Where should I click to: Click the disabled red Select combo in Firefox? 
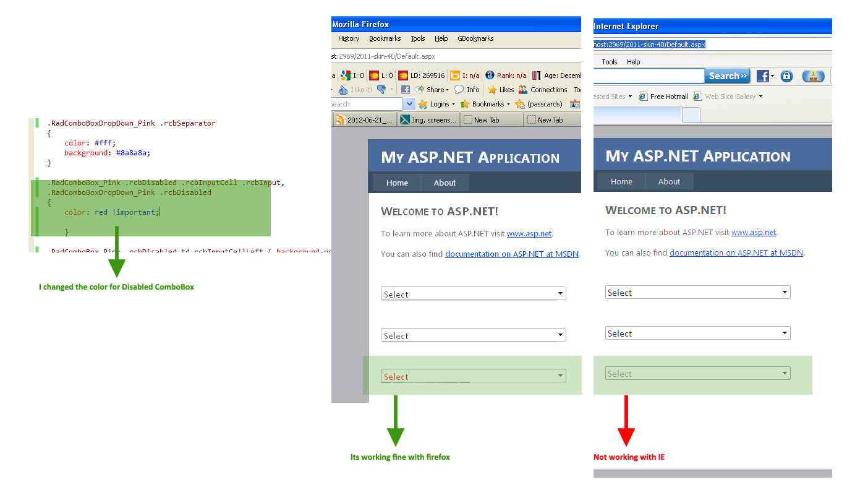pyautogui.click(x=473, y=376)
